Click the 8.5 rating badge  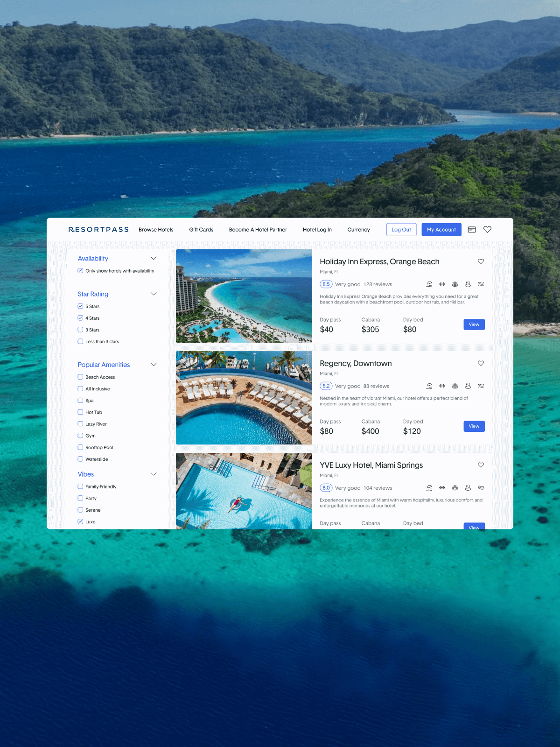click(326, 284)
